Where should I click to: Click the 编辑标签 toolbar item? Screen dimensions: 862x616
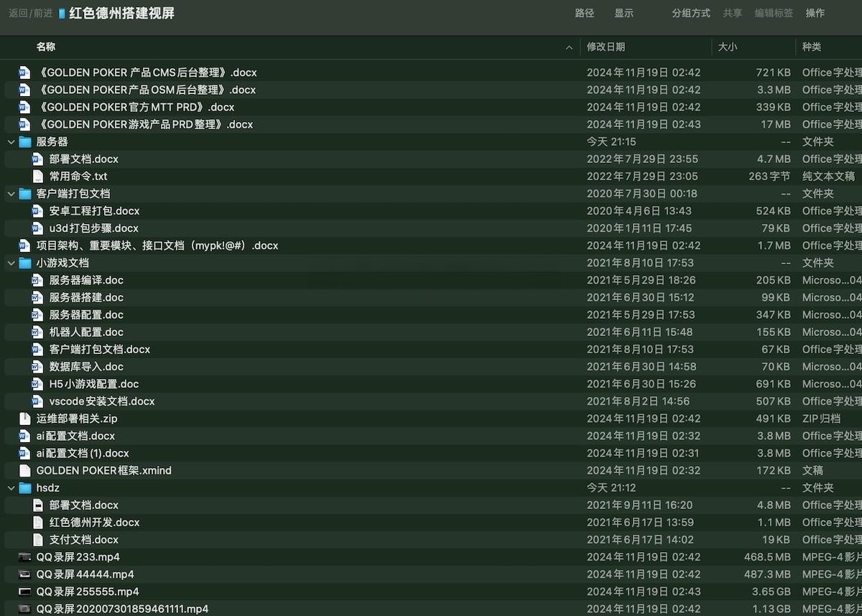[x=774, y=13]
